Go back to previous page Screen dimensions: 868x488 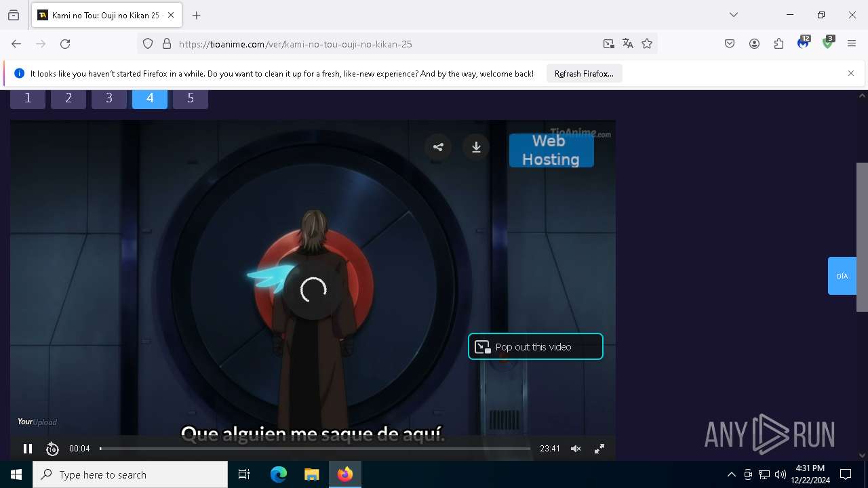[x=16, y=44]
